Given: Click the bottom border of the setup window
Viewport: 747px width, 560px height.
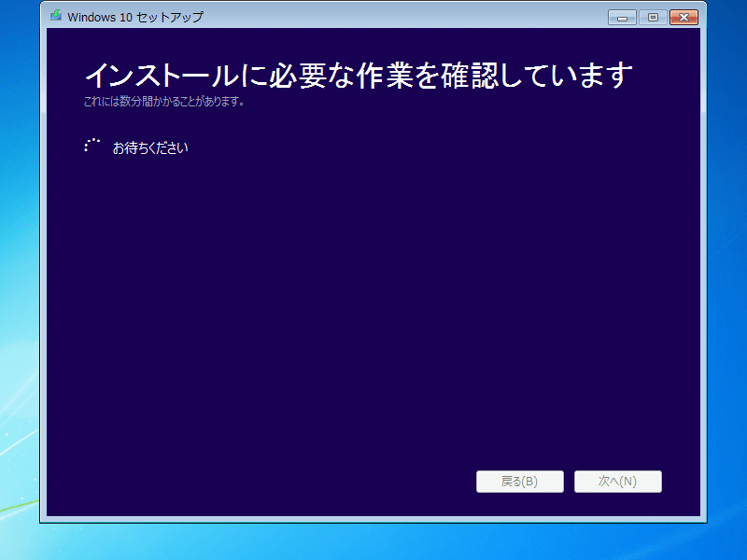Looking at the screenshot, I should pyautogui.click(x=373, y=519).
